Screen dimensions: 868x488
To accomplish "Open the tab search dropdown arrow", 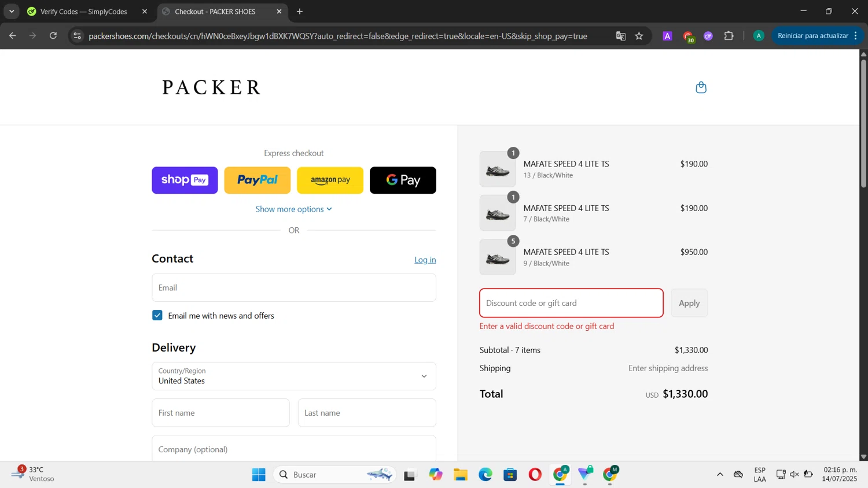I will 12,12.
